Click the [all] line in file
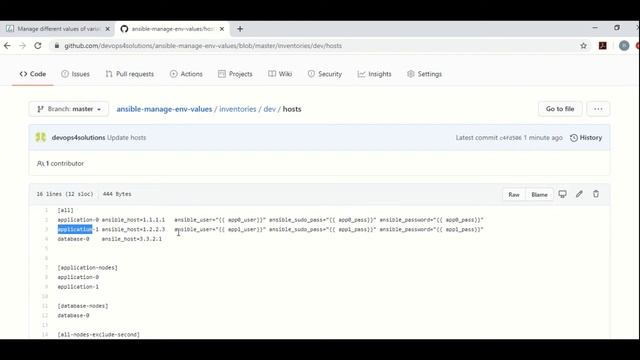The width and height of the screenshot is (640, 360). (65, 210)
